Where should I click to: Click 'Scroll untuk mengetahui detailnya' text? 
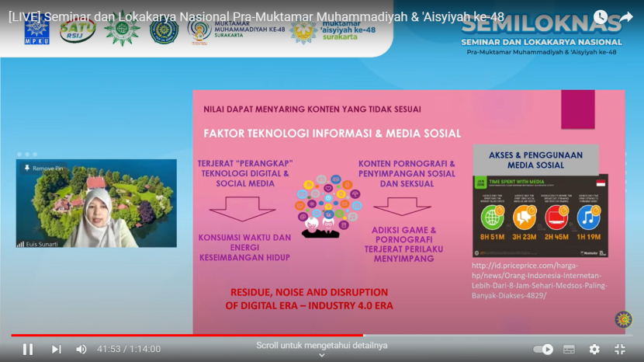pyautogui.click(x=322, y=345)
